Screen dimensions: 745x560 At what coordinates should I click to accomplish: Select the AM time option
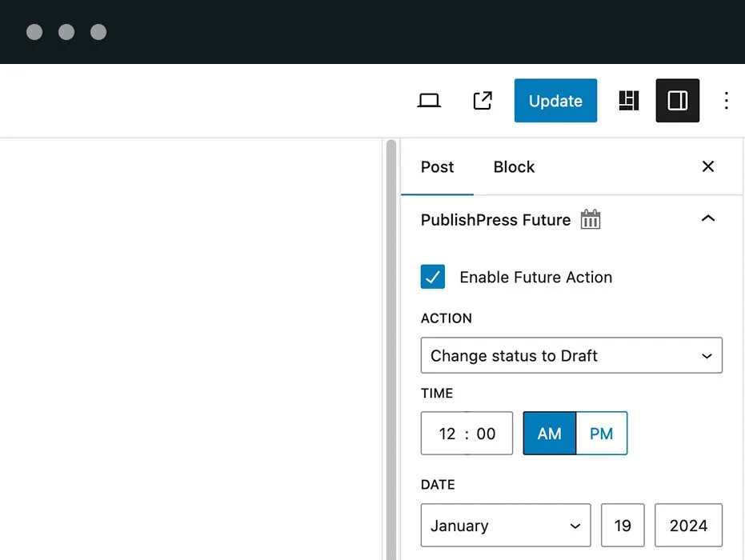549,433
